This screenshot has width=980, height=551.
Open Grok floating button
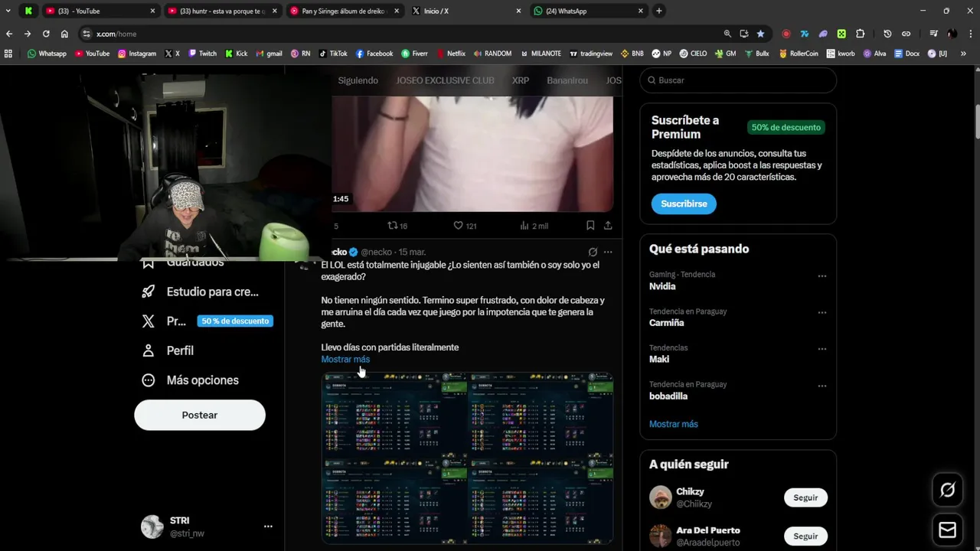pos(948,490)
